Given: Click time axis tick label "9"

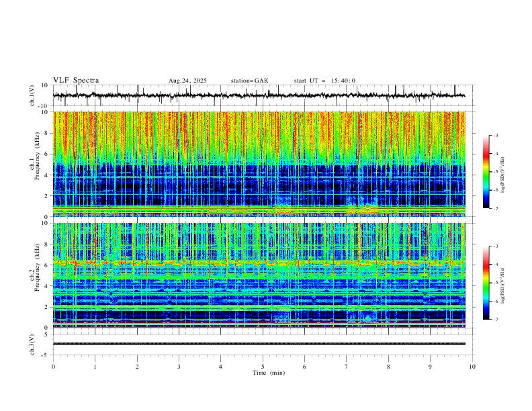Looking at the screenshot, I should point(430,367).
